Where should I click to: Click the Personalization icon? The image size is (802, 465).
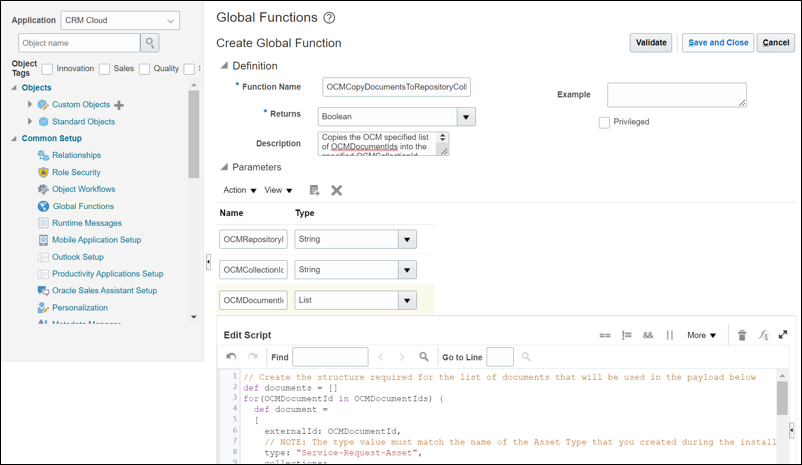coord(43,308)
